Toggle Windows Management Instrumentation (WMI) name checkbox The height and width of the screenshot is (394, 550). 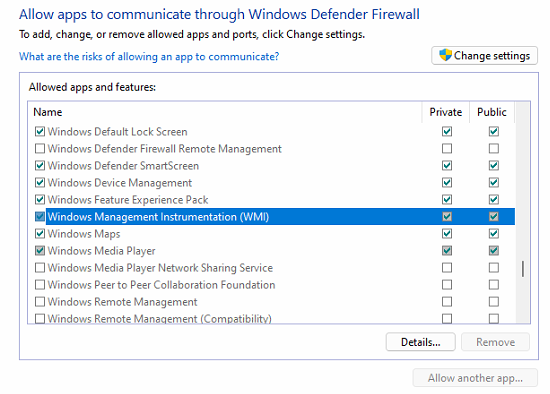coord(40,216)
